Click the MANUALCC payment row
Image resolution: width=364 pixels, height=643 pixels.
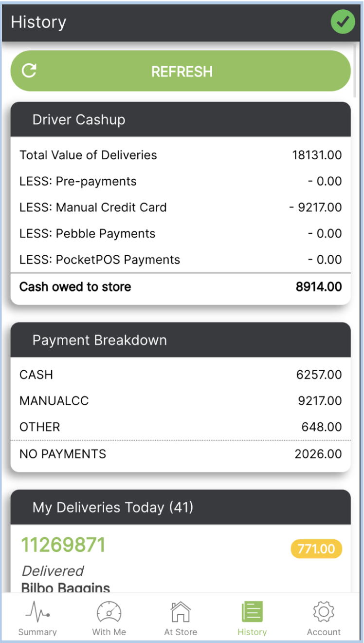[x=181, y=401]
